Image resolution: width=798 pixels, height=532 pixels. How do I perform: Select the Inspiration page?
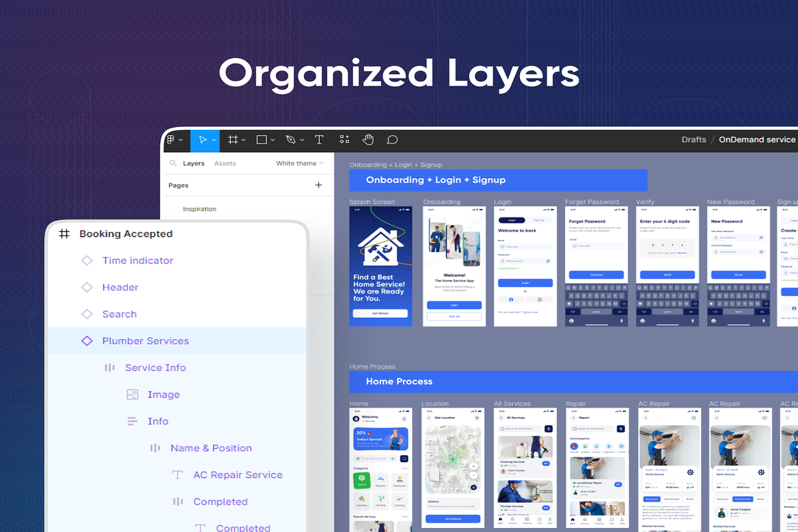[x=199, y=209]
